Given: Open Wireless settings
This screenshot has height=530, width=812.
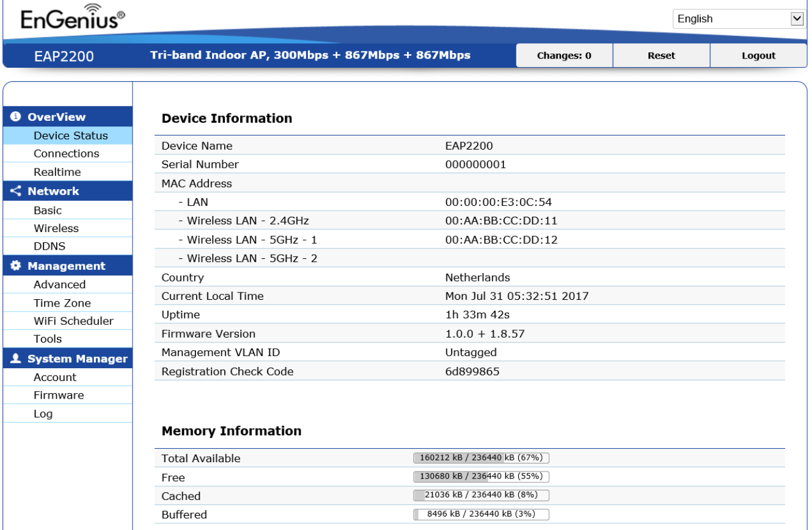Looking at the screenshot, I should click(x=67, y=228).
